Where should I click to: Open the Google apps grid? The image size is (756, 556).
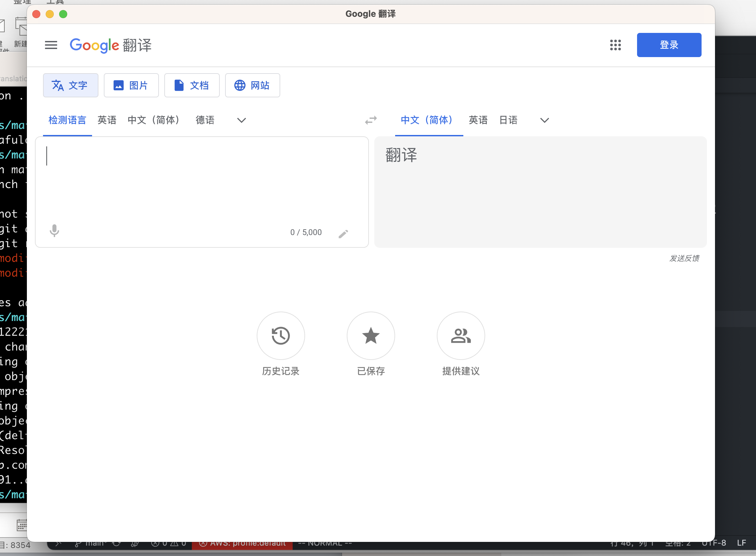tap(615, 45)
